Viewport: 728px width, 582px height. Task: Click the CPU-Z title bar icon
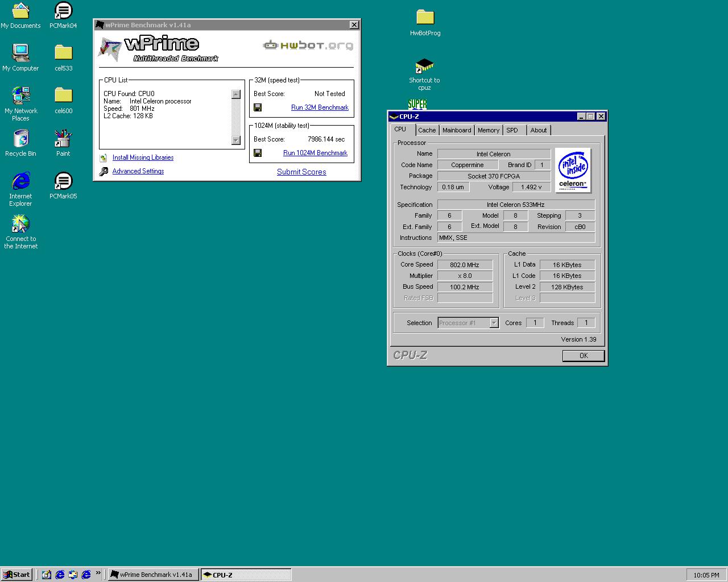coord(394,117)
